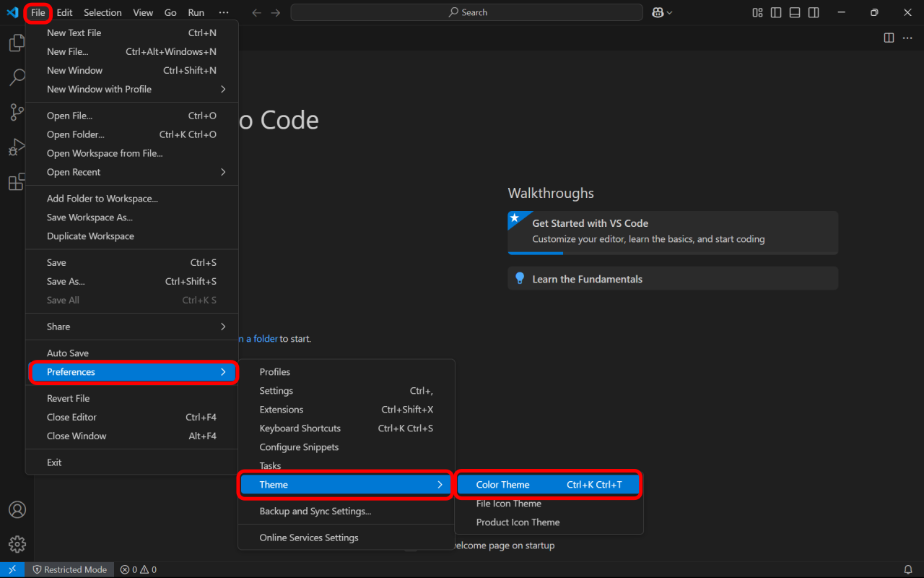
Task: Open the Run and Debug view
Action: coord(17,147)
